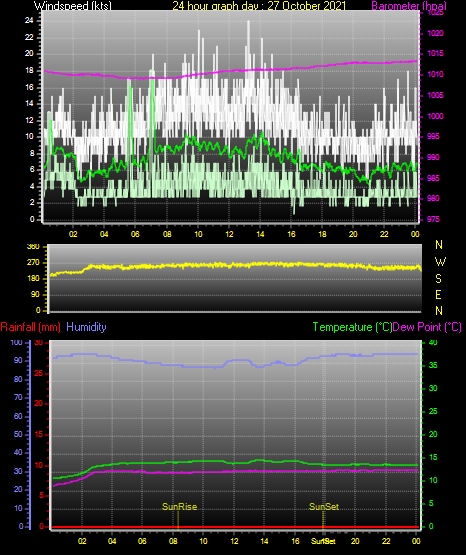Click the SunRise marker label
Screen dimensions: 466x555
pyautogui.click(x=179, y=507)
